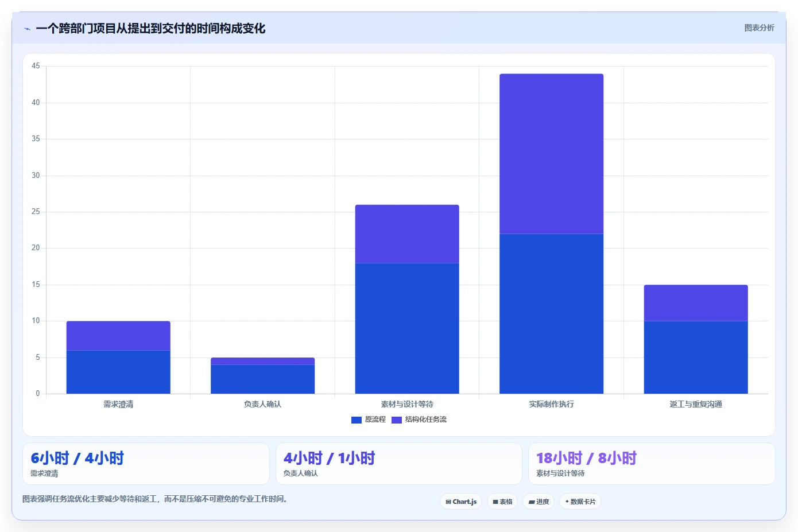
Task: Click the 结构化任务流 legend label text
Action: coord(426,420)
